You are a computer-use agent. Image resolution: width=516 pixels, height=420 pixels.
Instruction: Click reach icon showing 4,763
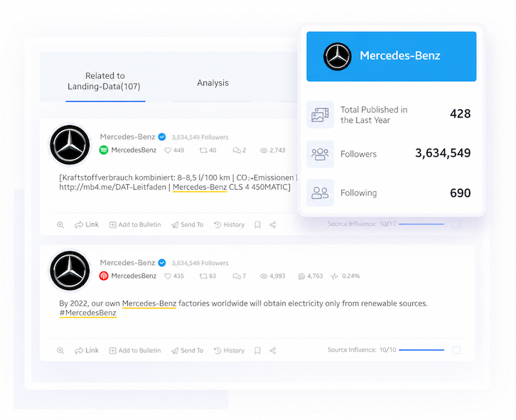click(x=301, y=276)
